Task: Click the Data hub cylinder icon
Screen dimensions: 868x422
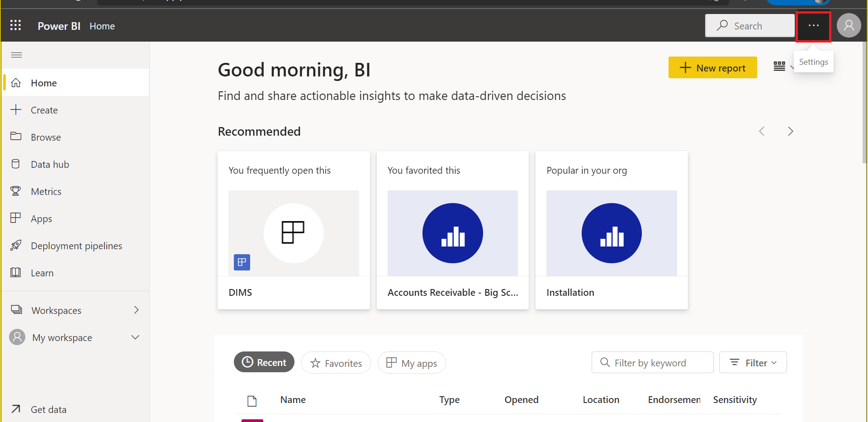Action: [16, 164]
